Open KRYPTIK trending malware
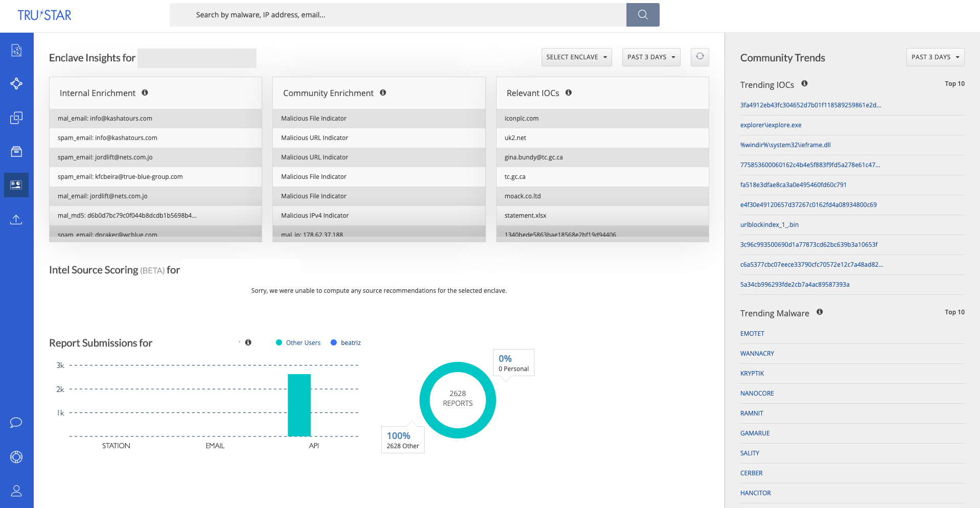The image size is (980, 508). [752, 374]
